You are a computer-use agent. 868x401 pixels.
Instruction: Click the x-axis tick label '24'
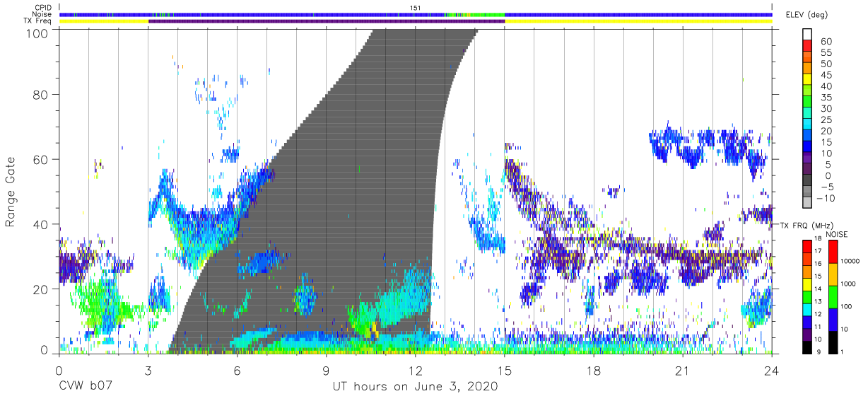pyautogui.click(x=771, y=371)
